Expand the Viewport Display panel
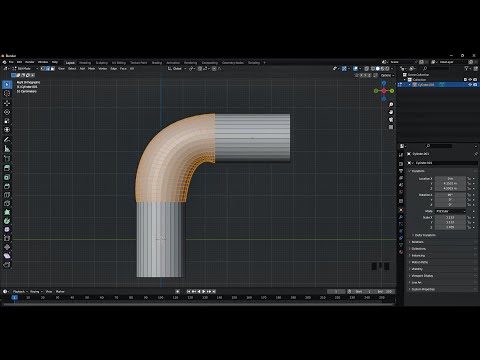 421,276
